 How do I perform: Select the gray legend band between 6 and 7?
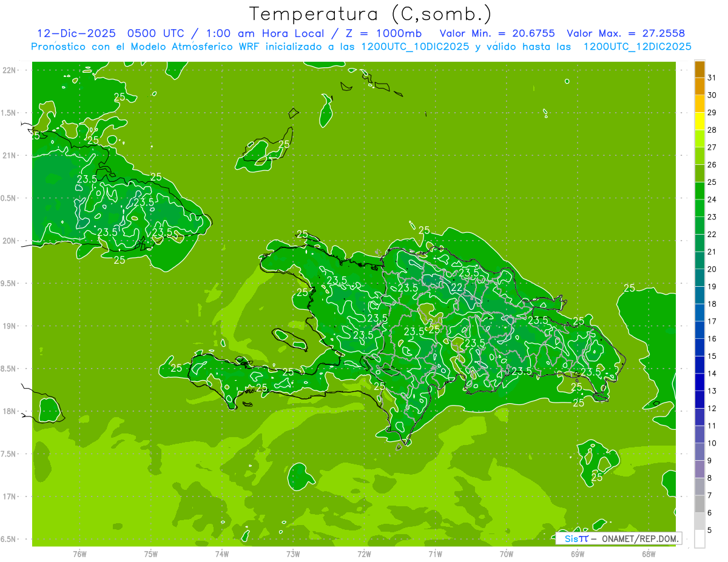(699, 504)
